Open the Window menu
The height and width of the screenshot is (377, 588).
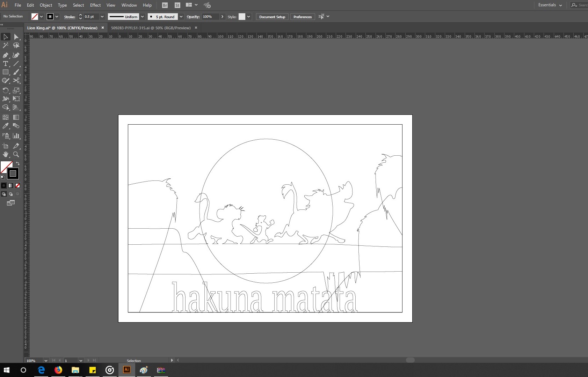pyautogui.click(x=129, y=5)
